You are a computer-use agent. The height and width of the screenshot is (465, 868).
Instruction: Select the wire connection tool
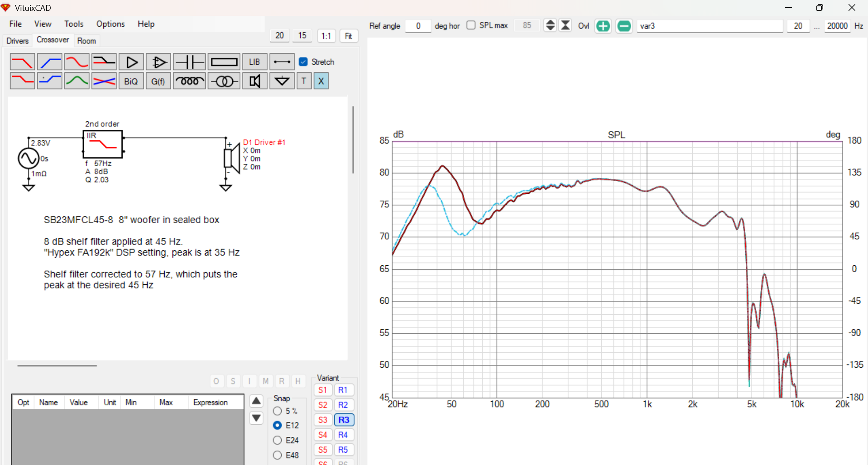(282, 62)
